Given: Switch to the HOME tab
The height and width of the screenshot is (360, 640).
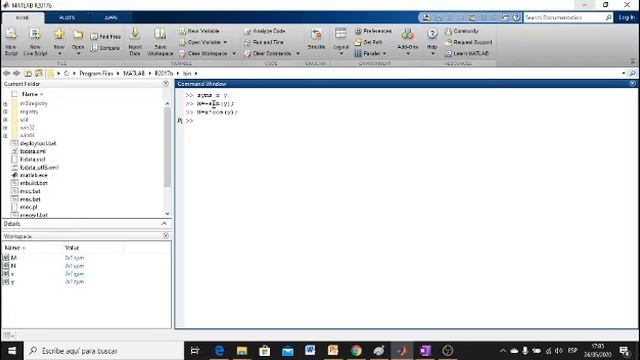Looking at the screenshot, I should click(x=22, y=18).
